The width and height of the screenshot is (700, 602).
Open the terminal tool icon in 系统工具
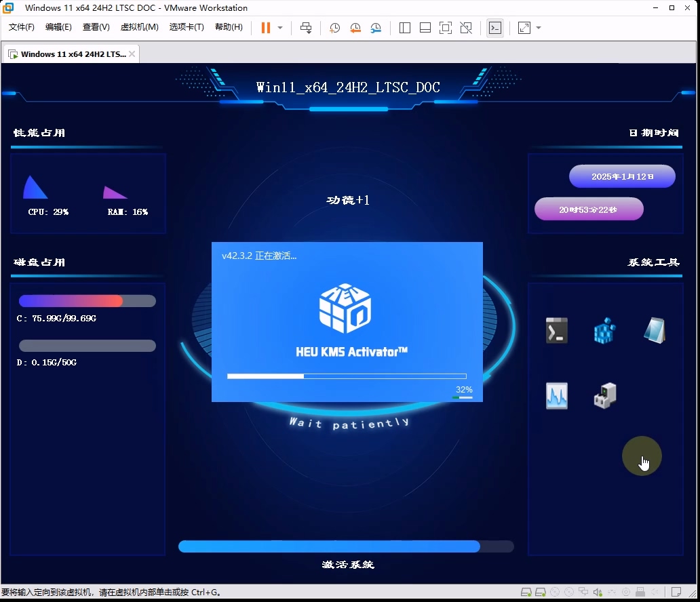coord(557,331)
